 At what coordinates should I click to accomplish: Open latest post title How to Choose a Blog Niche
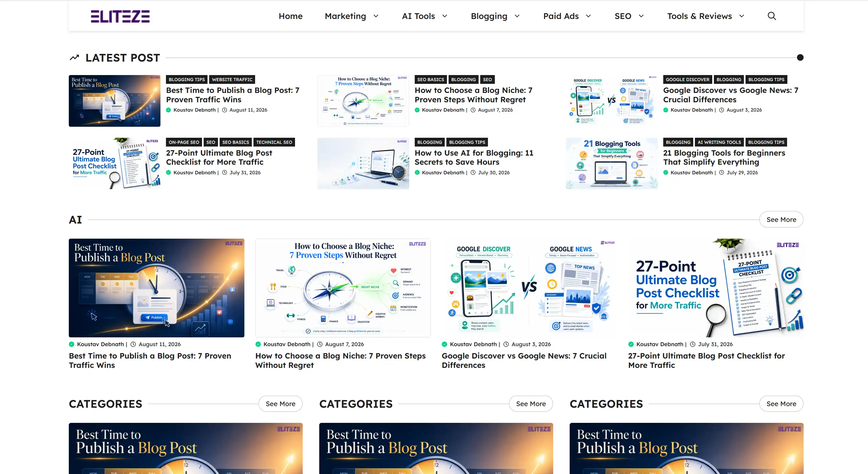click(x=473, y=95)
